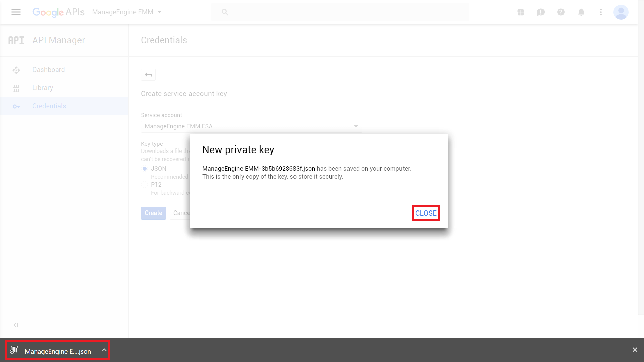
Task: Click the Create button
Action: point(153,213)
